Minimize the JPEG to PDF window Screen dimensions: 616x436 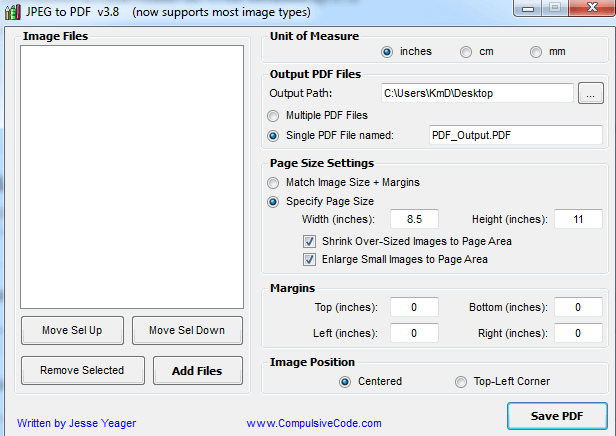click(528, 8)
